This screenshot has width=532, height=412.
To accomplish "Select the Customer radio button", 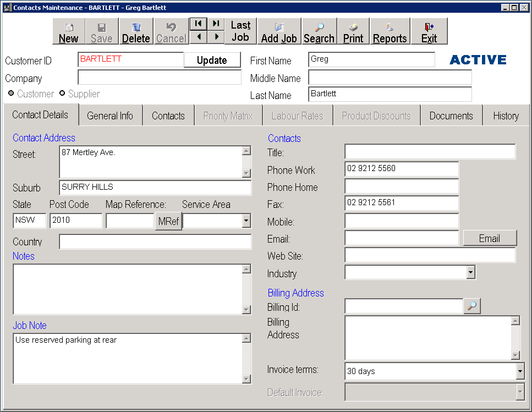I will pyautogui.click(x=11, y=94).
